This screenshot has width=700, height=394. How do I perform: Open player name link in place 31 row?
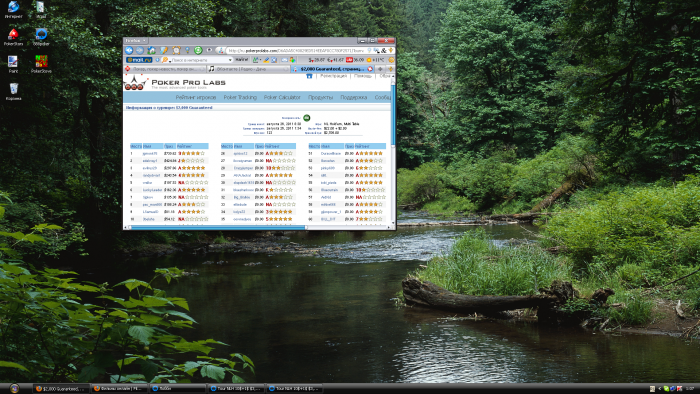243,190
